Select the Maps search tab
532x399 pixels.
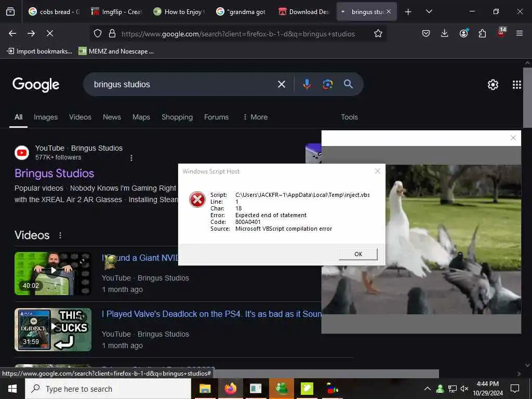(x=141, y=117)
